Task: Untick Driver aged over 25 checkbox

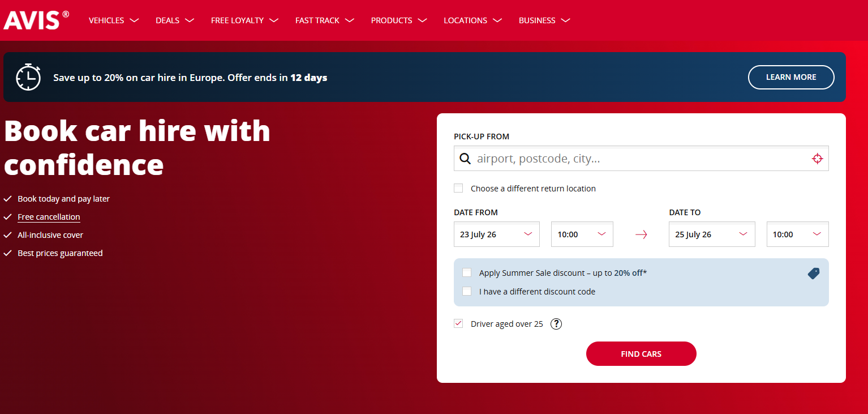Action: click(x=458, y=323)
